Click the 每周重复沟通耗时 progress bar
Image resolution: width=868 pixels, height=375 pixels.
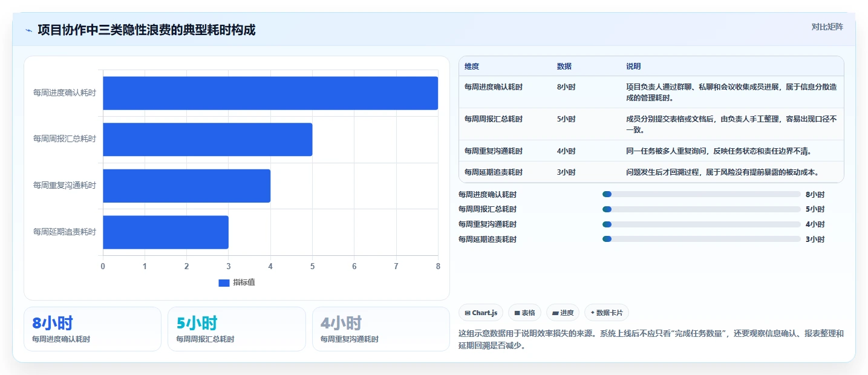(x=702, y=224)
